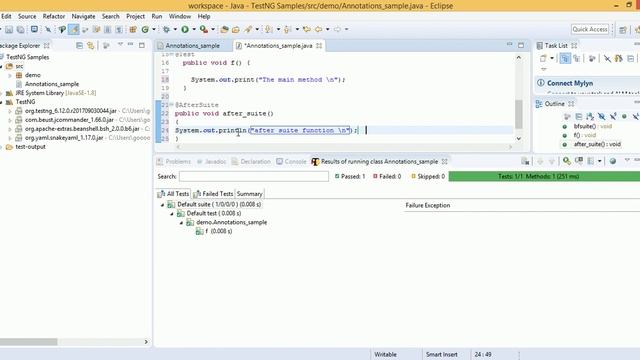Open the Navigate menu
This screenshot has height=360, width=640.
(83, 16)
